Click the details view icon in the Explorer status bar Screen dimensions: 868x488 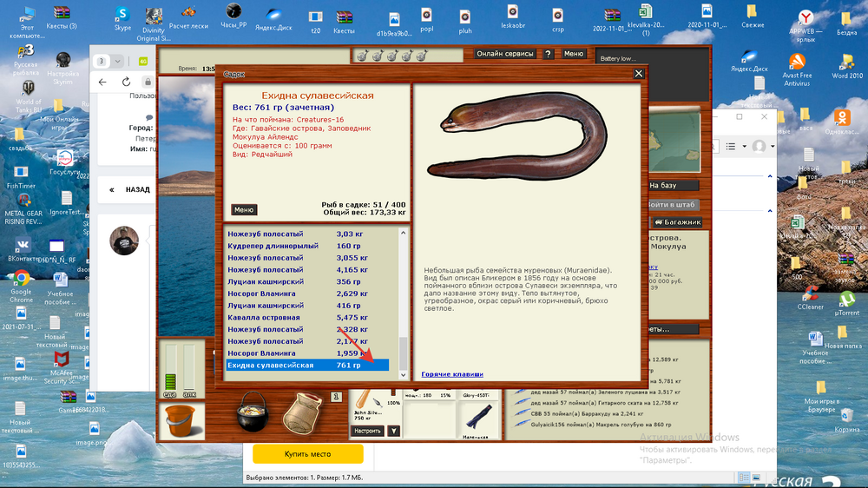tap(744, 478)
